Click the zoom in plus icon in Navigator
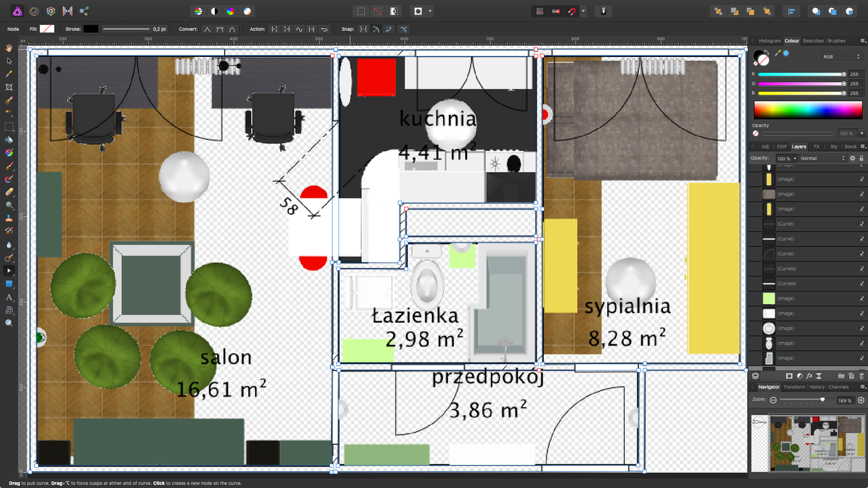This screenshot has height=488, width=868. (861, 401)
